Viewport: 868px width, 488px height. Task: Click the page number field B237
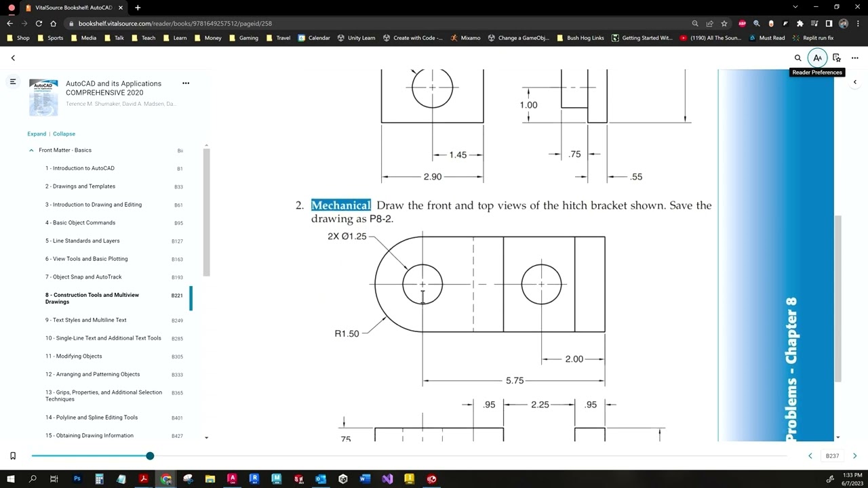[x=832, y=456]
